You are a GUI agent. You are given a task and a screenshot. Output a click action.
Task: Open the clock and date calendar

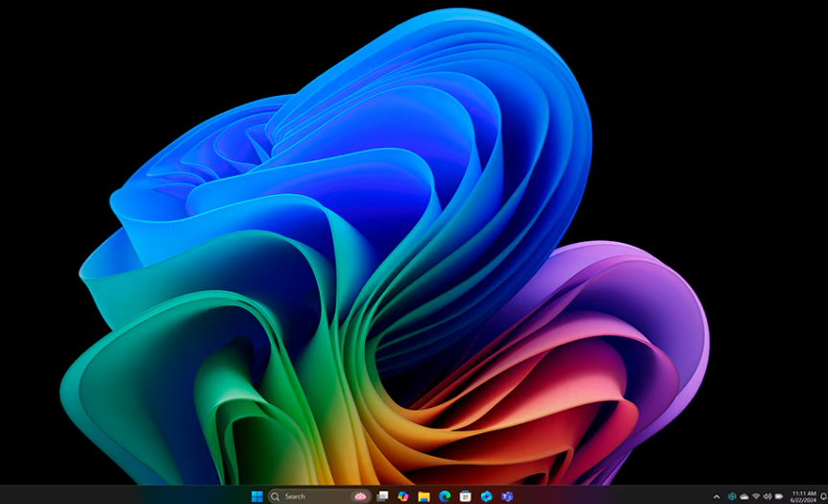(x=803, y=496)
